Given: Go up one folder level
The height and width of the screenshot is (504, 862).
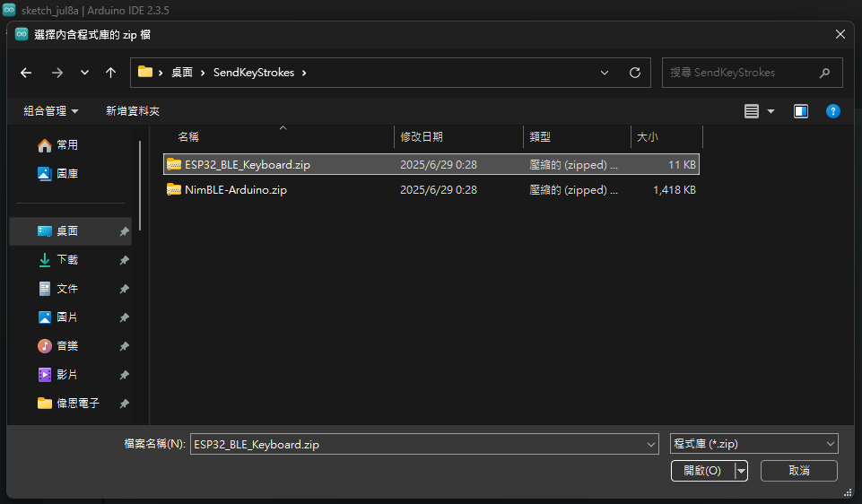Looking at the screenshot, I should [x=110, y=73].
